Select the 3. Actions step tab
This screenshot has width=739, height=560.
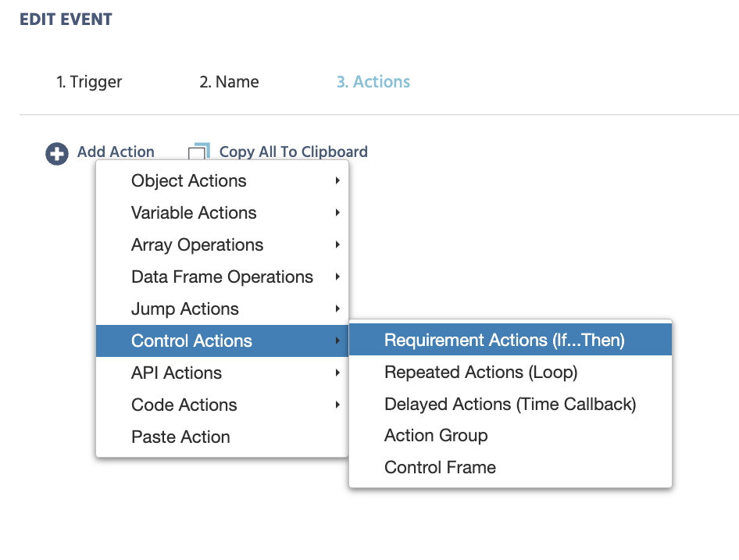tap(373, 82)
